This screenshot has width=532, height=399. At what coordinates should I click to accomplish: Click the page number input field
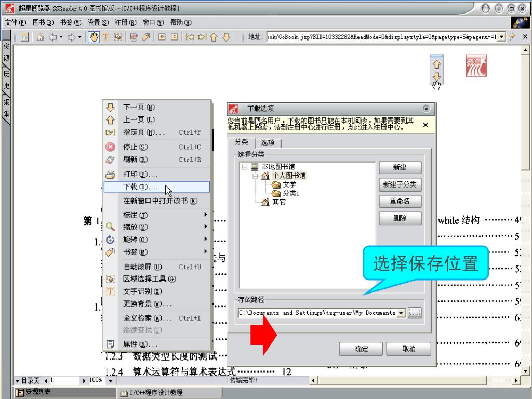65,381
